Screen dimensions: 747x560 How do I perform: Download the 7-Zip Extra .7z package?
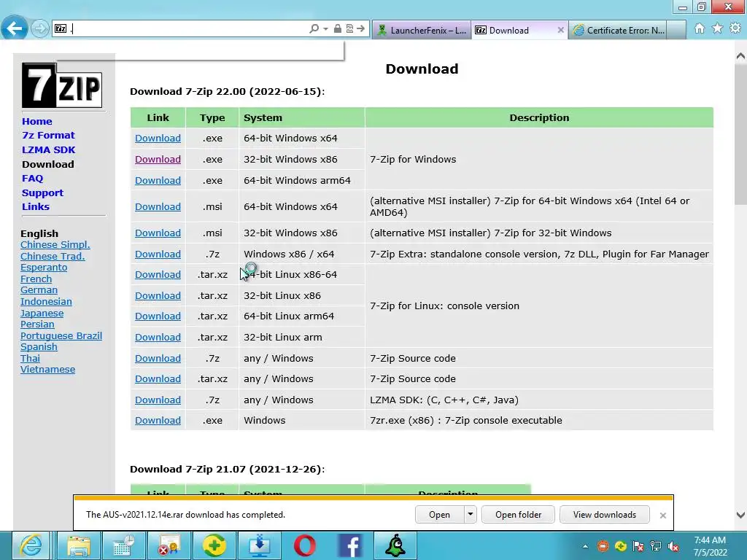[158, 254]
